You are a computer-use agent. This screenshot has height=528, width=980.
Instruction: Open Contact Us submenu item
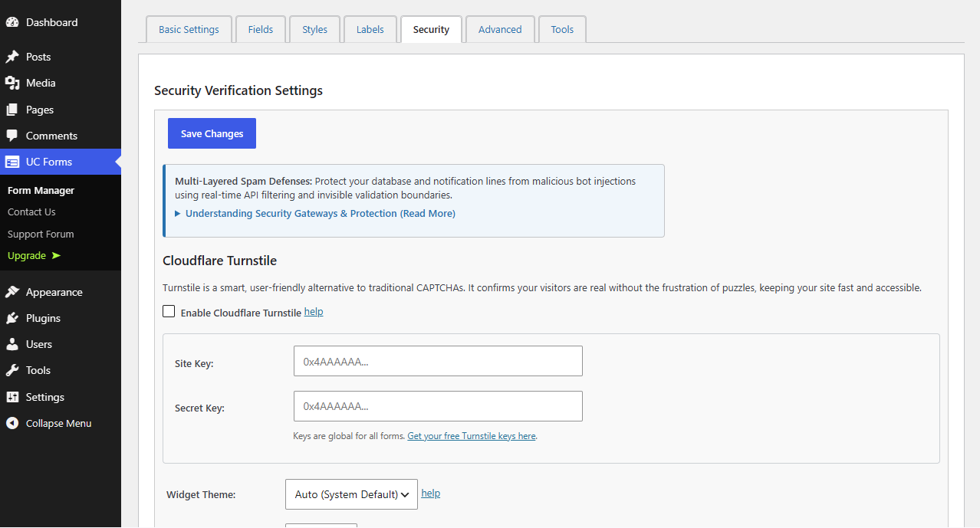coord(31,212)
